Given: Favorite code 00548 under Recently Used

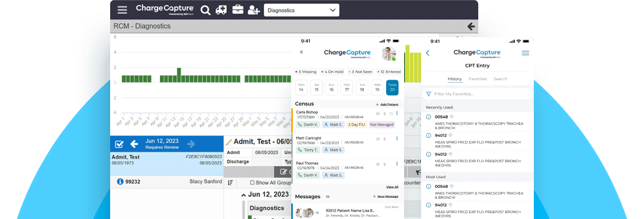Looking at the screenshot, I should click(451, 117).
